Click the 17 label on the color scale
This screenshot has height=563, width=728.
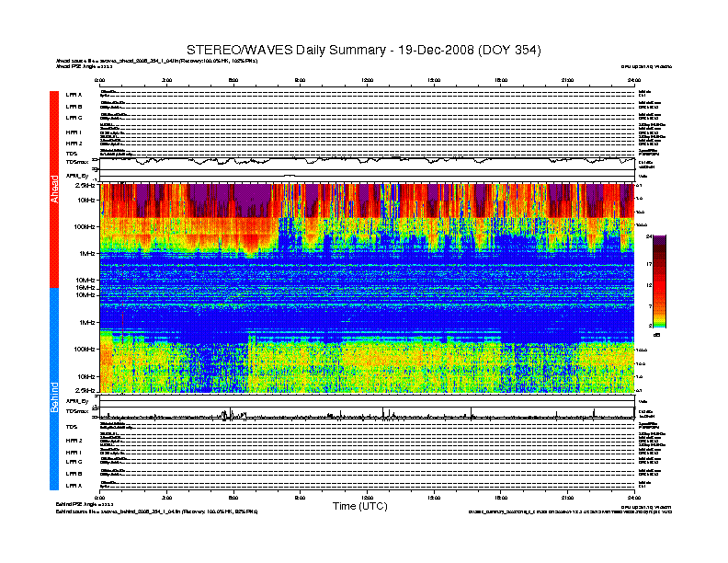[649, 264]
